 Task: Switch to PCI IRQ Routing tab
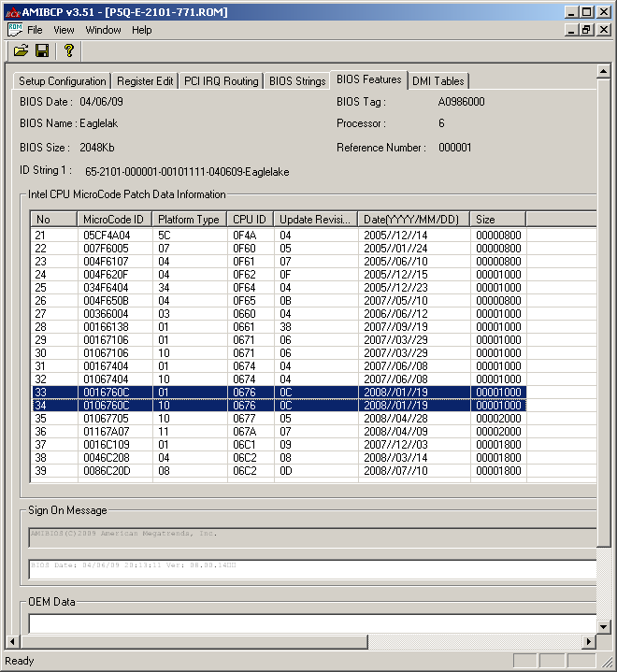(x=222, y=81)
